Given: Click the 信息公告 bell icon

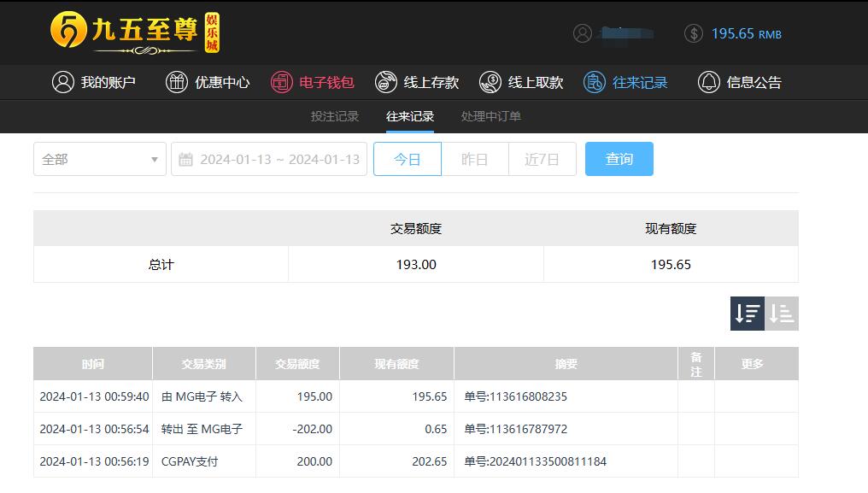Looking at the screenshot, I should (708, 83).
